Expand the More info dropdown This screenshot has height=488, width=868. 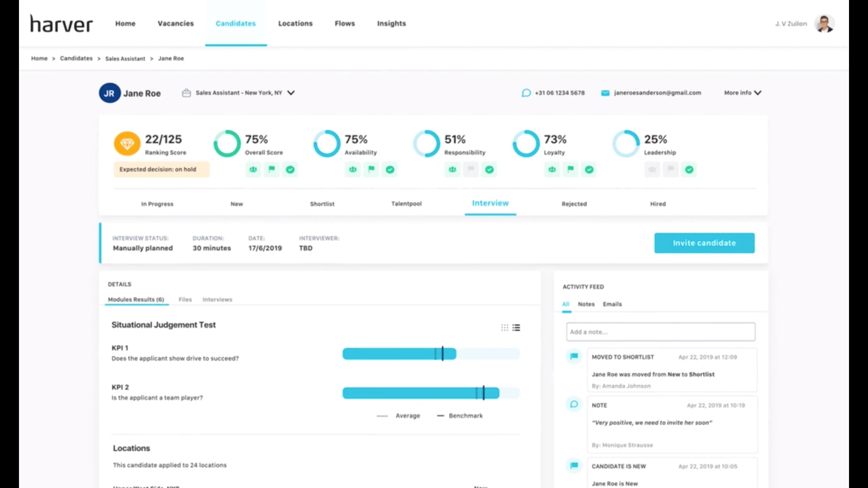(742, 93)
